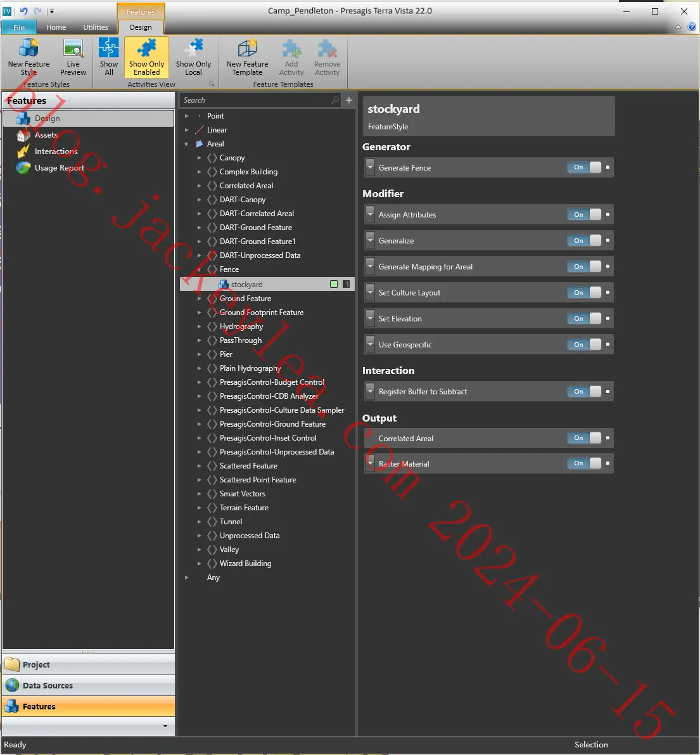Toggle the Set Elevation switch
Image resolution: width=700 pixels, height=755 pixels.
(x=585, y=319)
